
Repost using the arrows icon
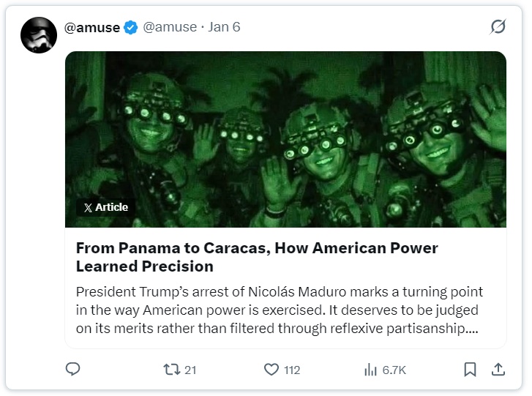point(170,370)
